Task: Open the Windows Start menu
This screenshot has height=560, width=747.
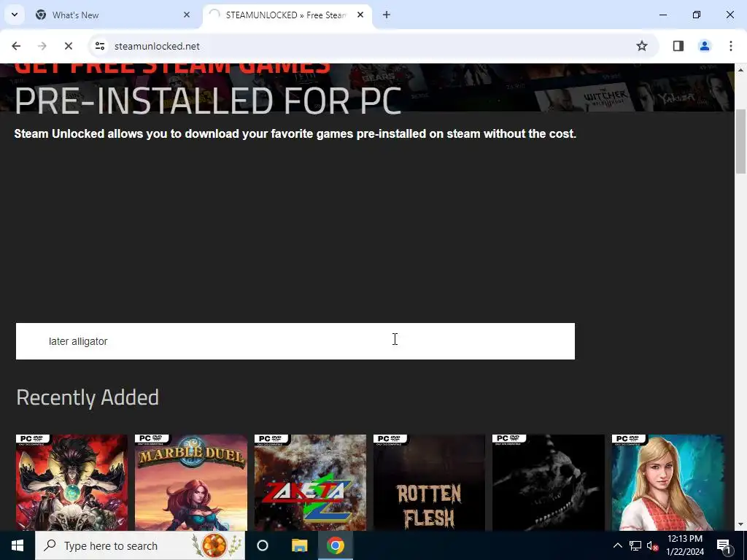Action: pyautogui.click(x=18, y=545)
